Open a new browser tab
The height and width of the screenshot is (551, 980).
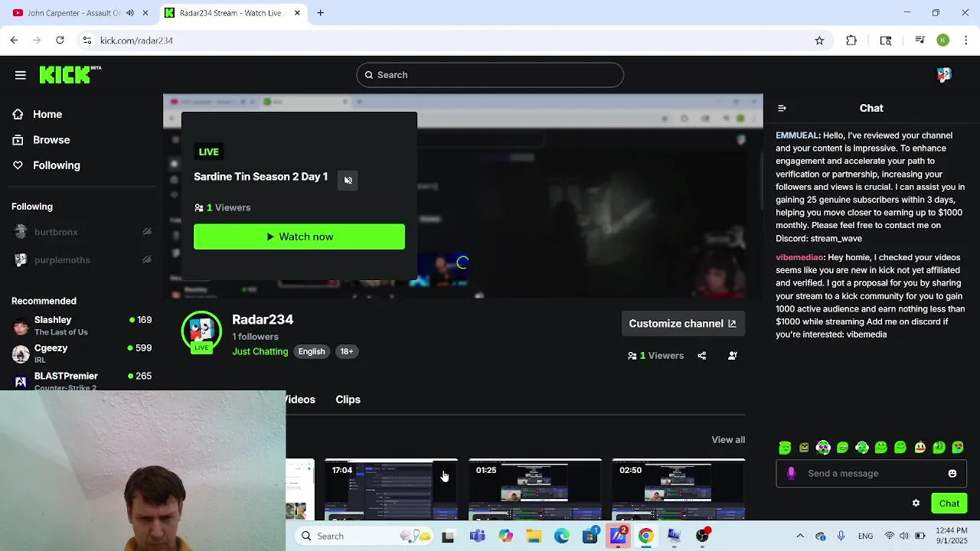coord(320,13)
